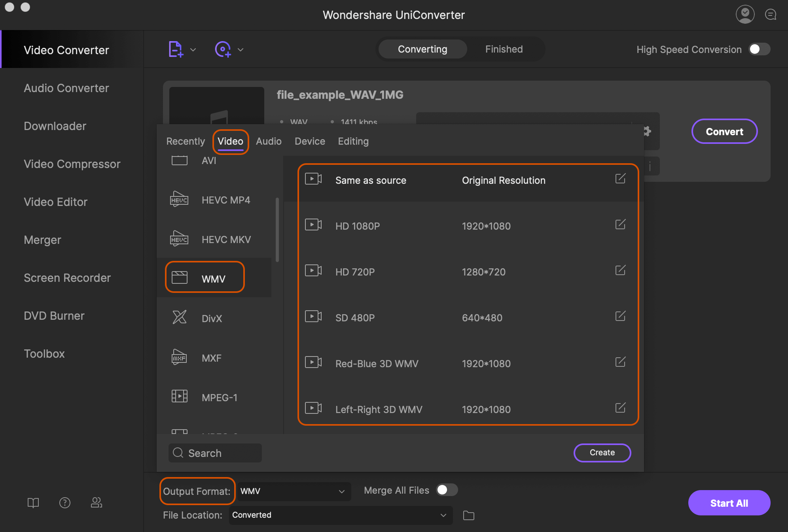Click the video icon for SD 480P
This screenshot has width=788, height=532.
tap(313, 317)
